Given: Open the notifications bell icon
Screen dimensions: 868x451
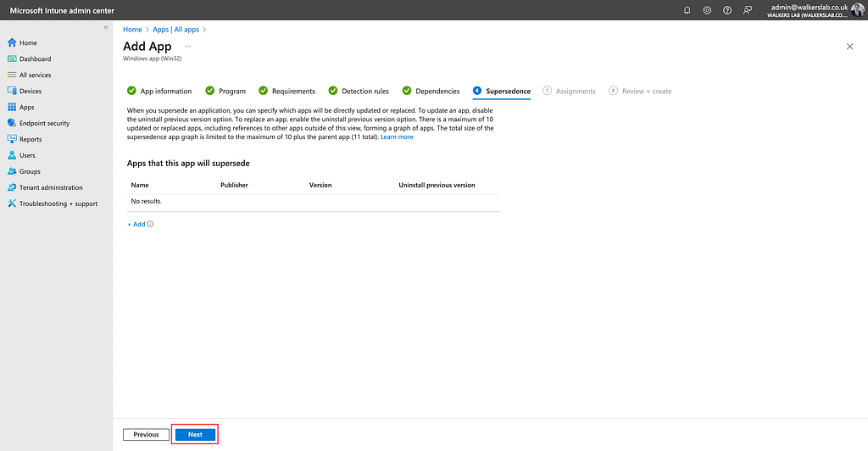Looking at the screenshot, I should pyautogui.click(x=687, y=10).
